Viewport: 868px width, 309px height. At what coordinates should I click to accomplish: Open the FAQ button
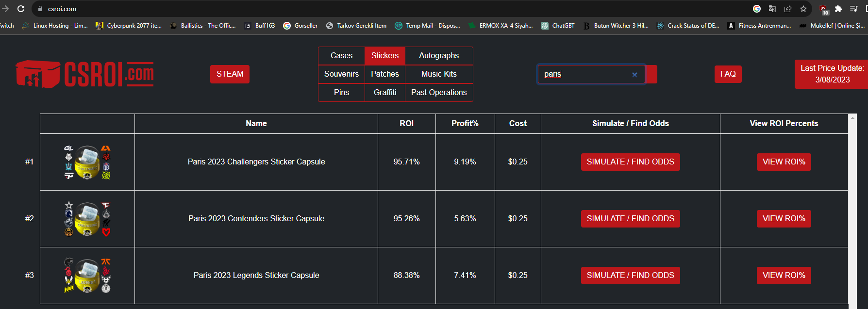[x=728, y=74]
